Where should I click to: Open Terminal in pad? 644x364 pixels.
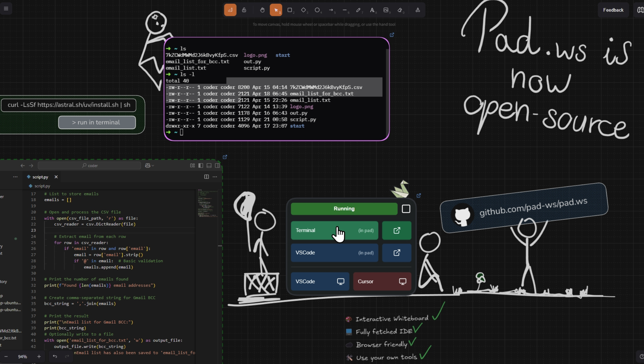[x=334, y=230]
